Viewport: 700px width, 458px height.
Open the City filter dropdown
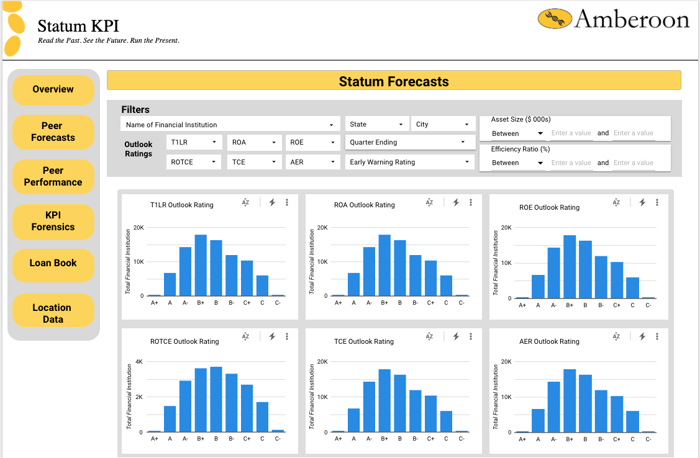442,124
